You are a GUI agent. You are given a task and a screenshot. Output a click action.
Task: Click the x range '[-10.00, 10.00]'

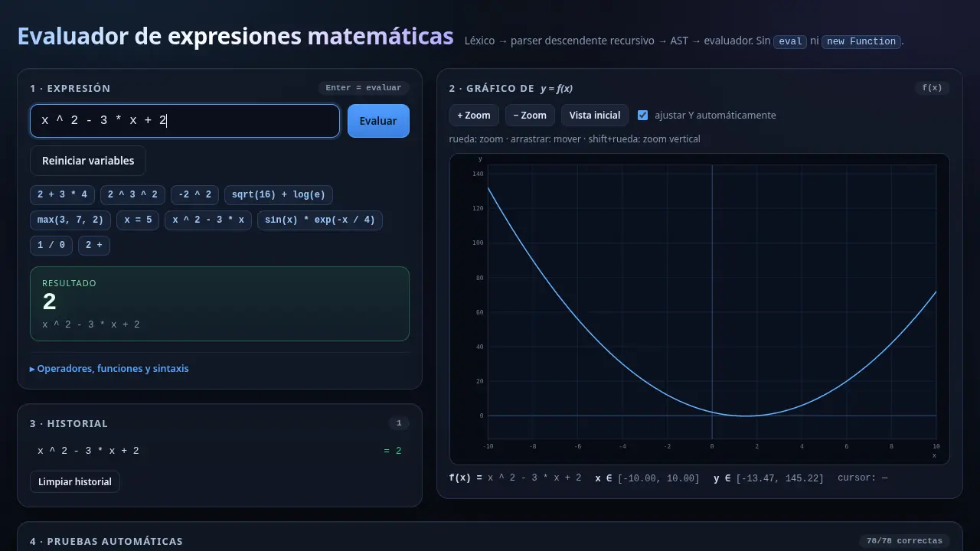point(658,478)
